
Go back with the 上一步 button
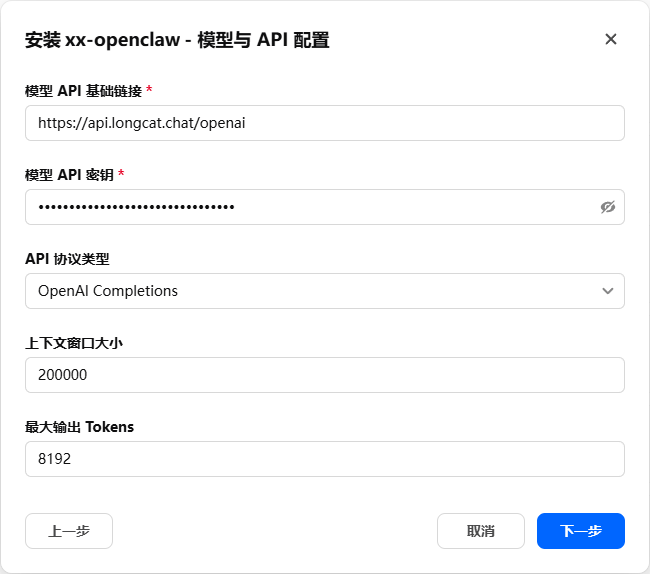coord(69,531)
